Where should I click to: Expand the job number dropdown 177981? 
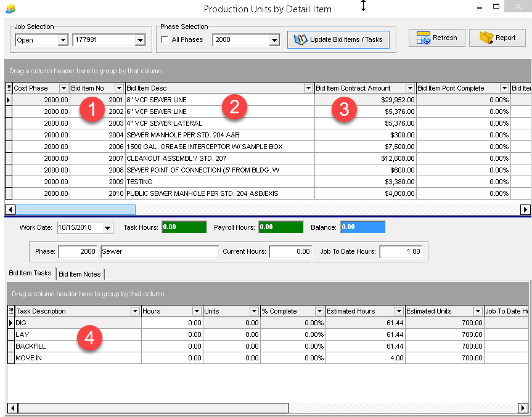pos(140,40)
